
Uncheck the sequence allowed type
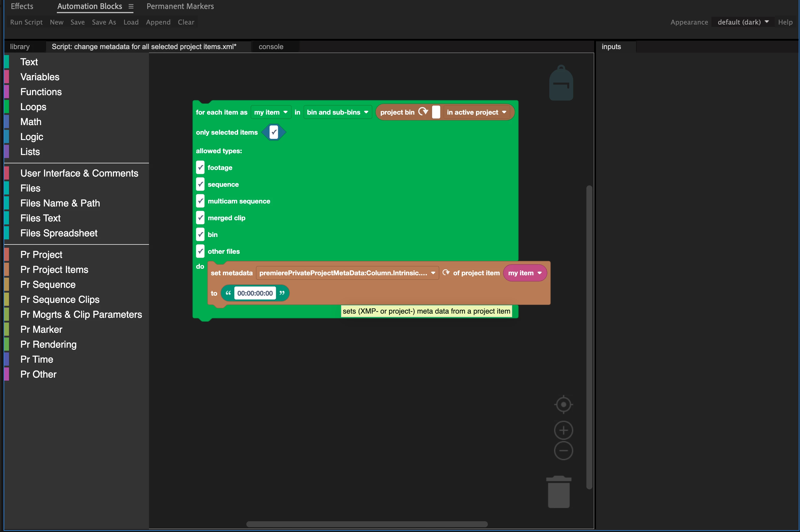pos(200,184)
